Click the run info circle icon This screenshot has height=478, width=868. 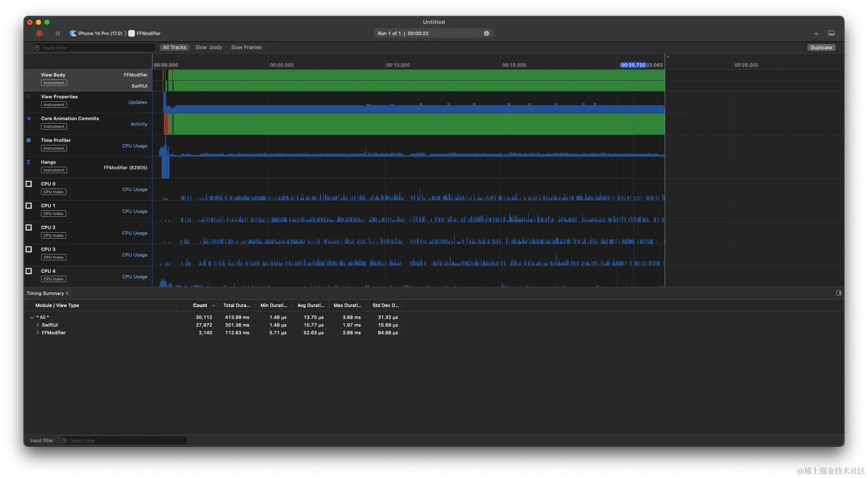[486, 33]
